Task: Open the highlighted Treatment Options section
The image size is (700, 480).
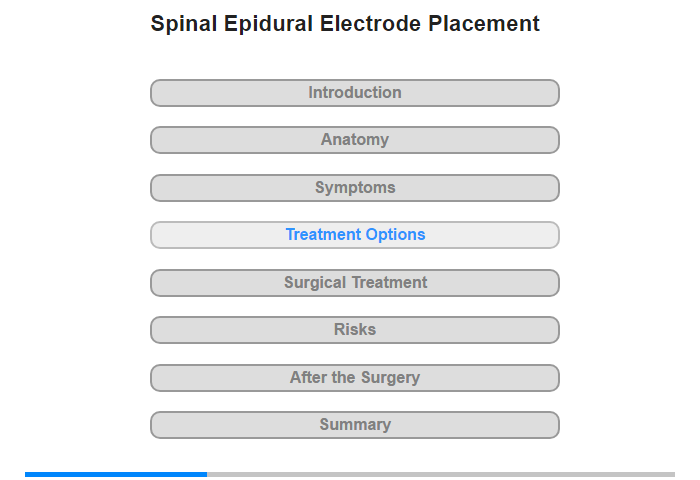Action: pos(354,235)
